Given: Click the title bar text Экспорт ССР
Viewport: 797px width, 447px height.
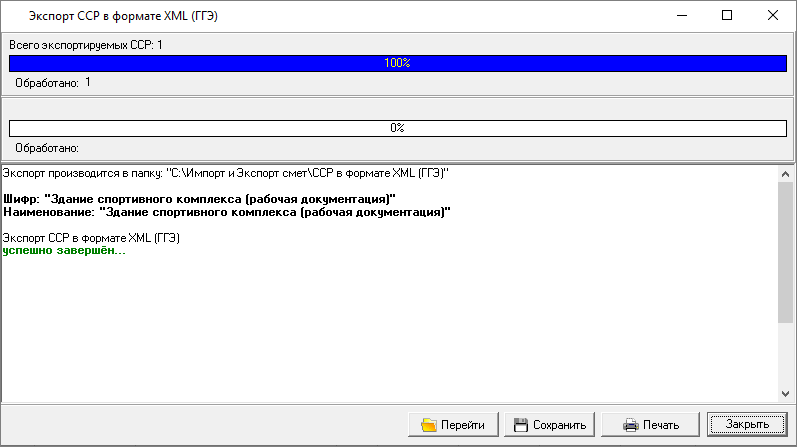Looking at the screenshot, I should pyautogui.click(x=124, y=15).
